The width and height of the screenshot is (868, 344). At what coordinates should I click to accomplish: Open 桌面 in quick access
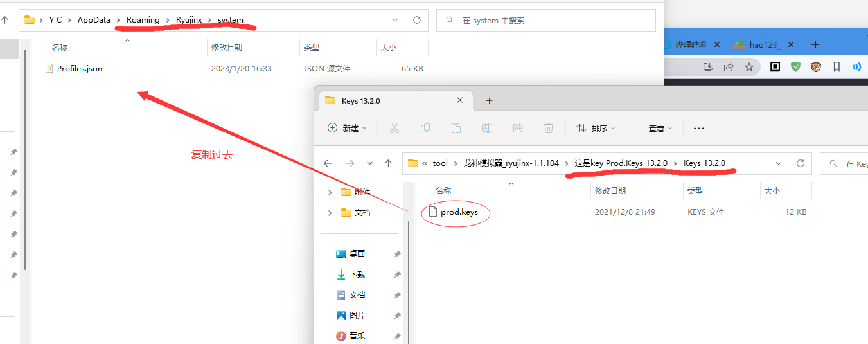pos(357,254)
